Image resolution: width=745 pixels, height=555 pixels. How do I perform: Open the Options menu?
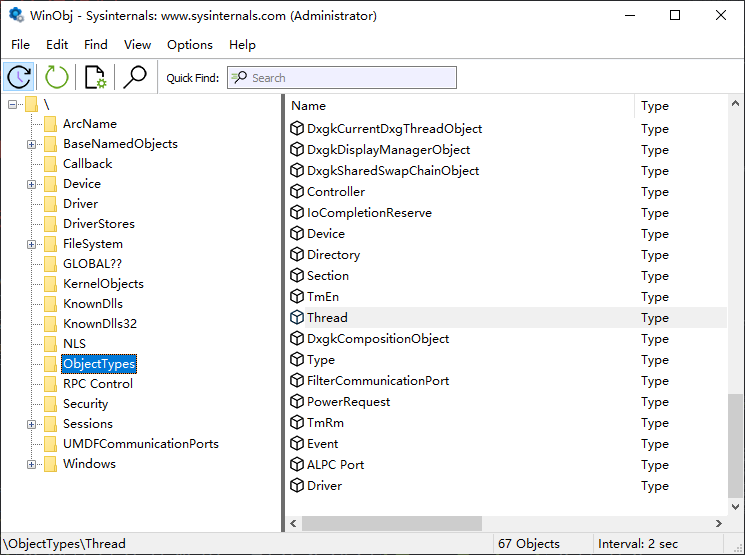[x=190, y=45]
